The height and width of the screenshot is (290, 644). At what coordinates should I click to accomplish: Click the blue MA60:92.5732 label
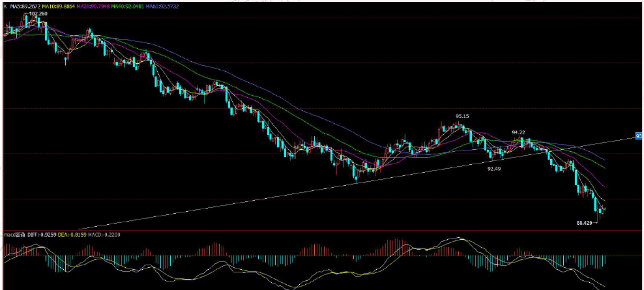point(162,7)
